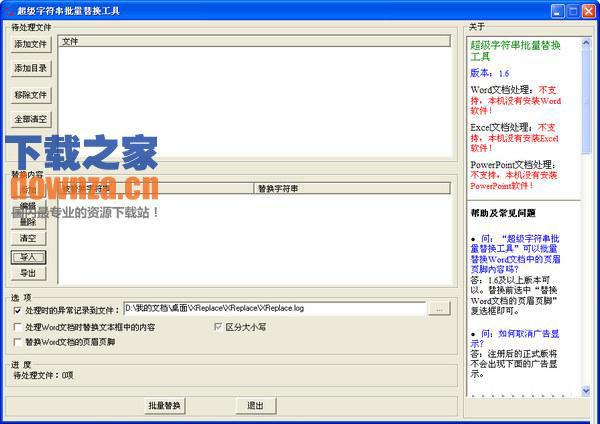
Task: Click the 文件 column header
Action: click(254, 41)
